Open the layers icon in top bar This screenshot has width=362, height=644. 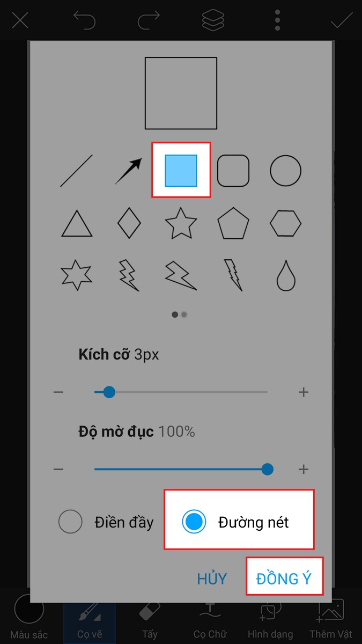[213, 20]
